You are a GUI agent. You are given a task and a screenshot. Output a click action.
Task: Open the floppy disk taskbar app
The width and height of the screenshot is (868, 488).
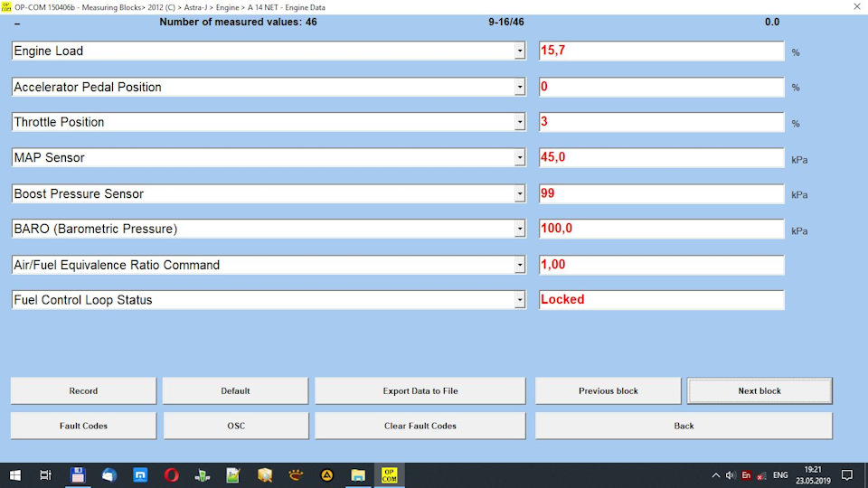[78, 474]
